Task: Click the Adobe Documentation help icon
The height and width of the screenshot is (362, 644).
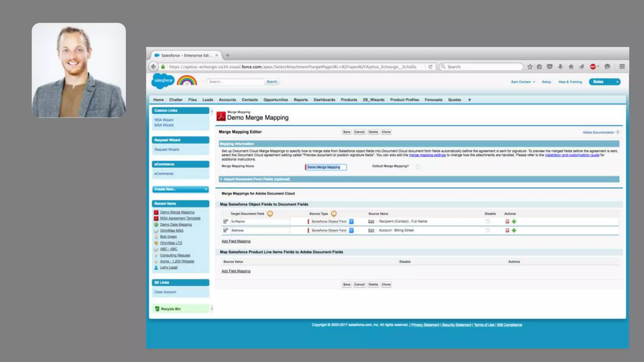Action: click(618, 132)
